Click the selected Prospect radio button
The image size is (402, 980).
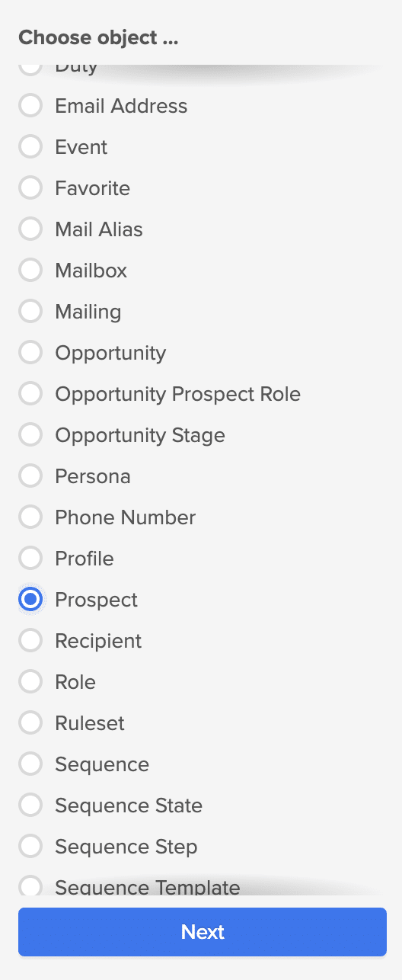tap(30, 600)
